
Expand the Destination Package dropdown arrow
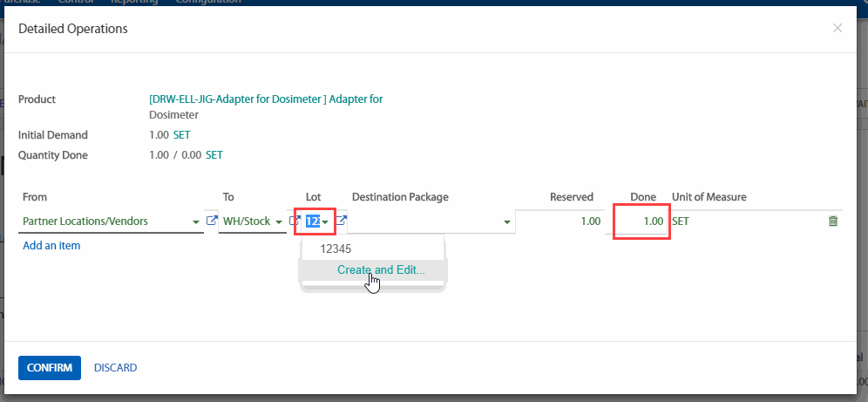click(x=506, y=222)
